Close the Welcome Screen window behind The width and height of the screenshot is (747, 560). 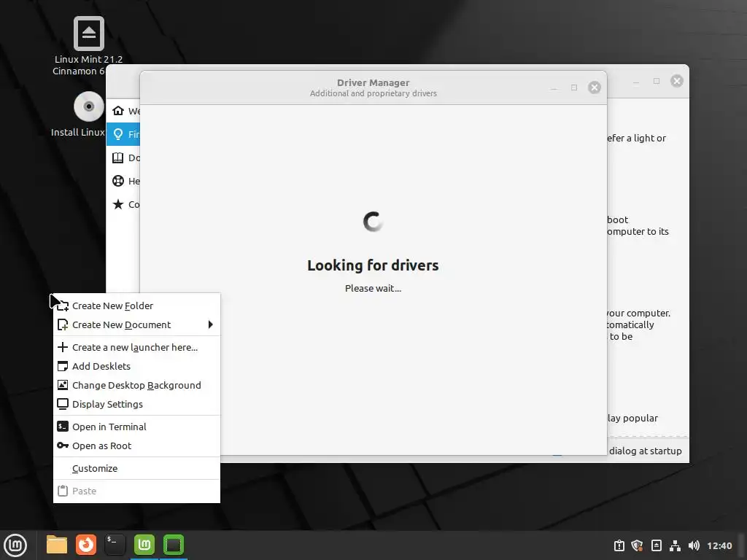tap(676, 81)
